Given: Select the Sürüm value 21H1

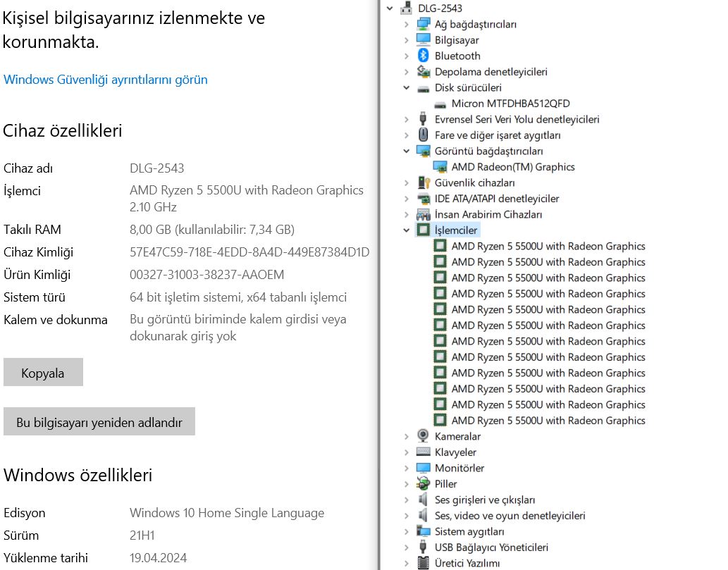Looking at the screenshot, I should (x=142, y=535).
